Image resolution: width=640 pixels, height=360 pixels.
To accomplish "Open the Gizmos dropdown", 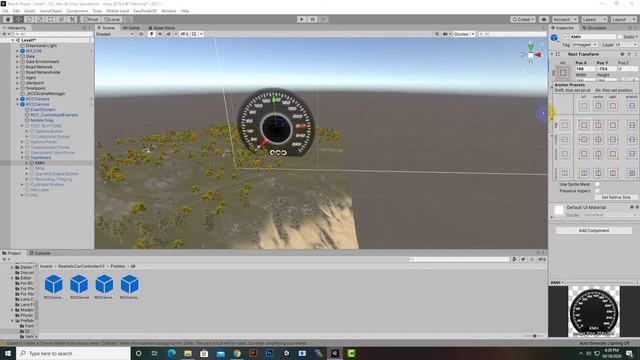I will coord(464,34).
